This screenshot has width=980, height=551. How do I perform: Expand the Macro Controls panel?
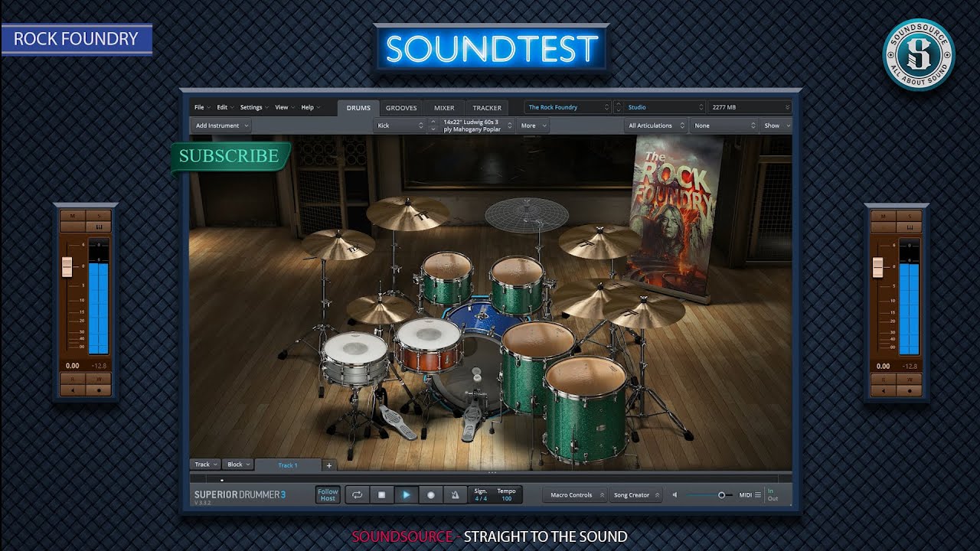[x=575, y=495]
